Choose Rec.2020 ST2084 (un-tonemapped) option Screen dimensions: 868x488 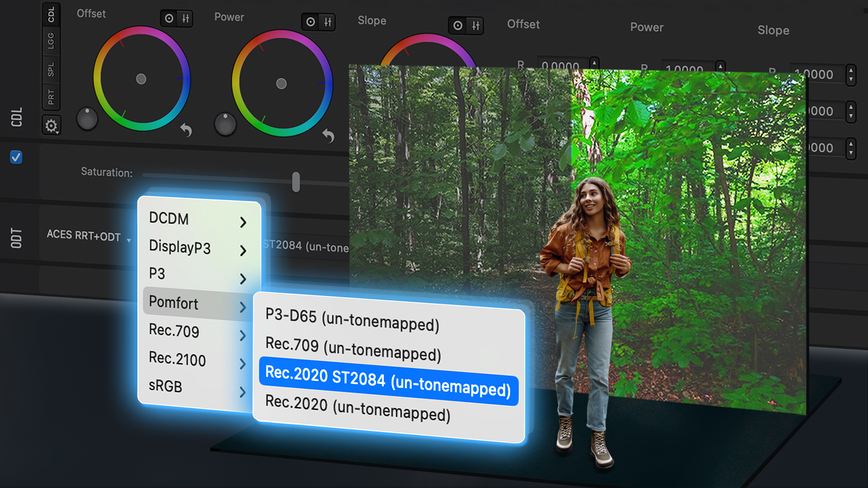[389, 381]
